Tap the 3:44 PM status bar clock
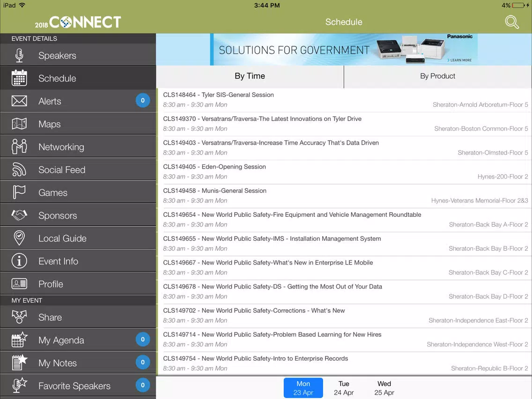The width and height of the screenshot is (532, 399). pos(267,6)
